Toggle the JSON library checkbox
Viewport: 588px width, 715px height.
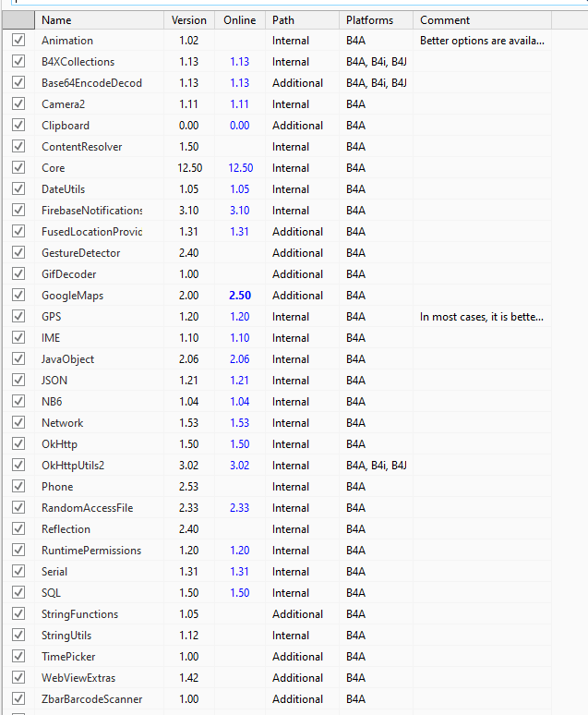coord(18,381)
